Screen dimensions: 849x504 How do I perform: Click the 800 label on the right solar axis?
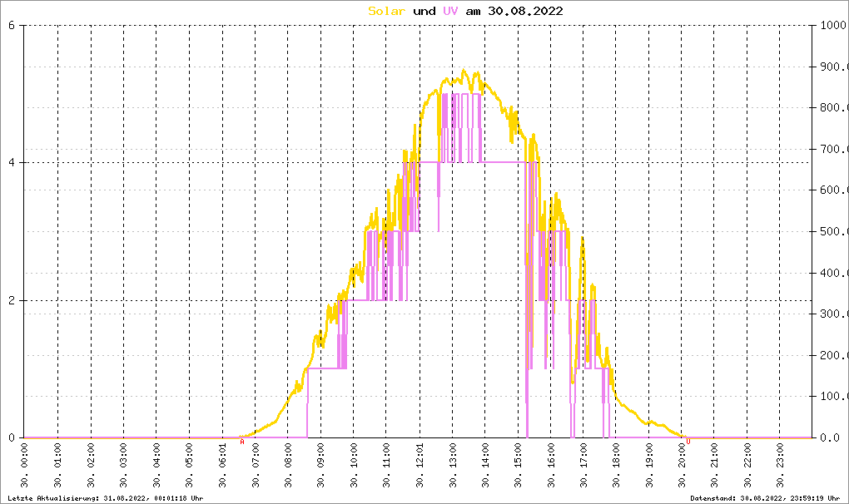[x=833, y=107]
